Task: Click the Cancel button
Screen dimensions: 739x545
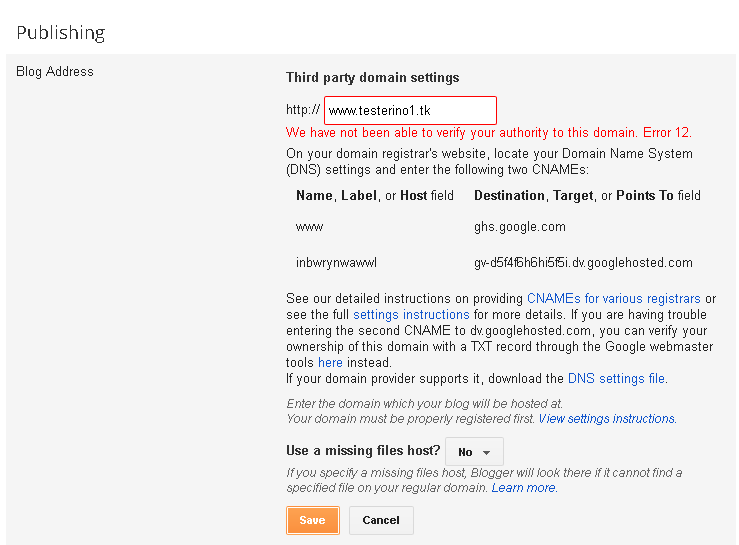Action: [380, 520]
